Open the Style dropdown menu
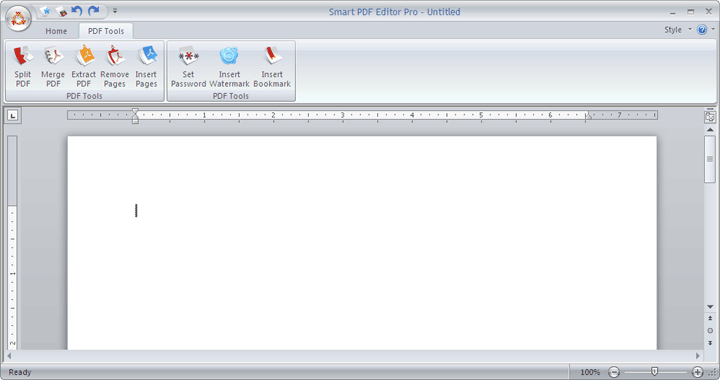This screenshot has width=720, height=380. (x=677, y=30)
